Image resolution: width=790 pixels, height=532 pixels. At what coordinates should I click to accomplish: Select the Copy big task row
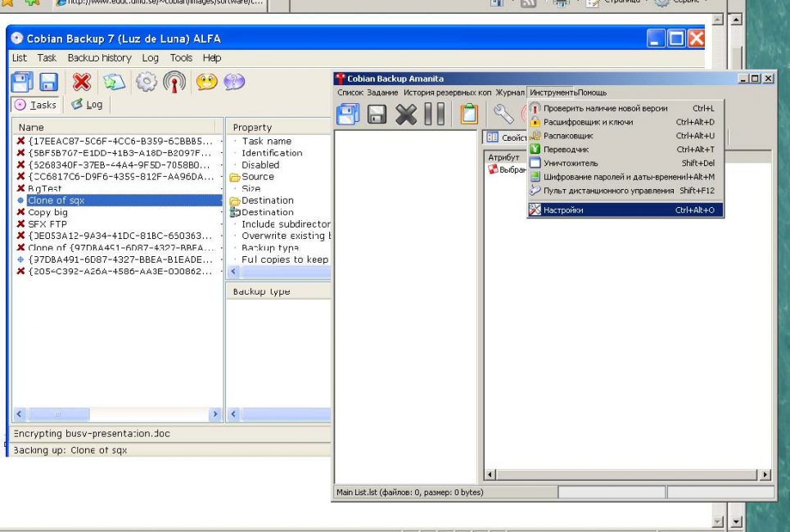click(119, 212)
